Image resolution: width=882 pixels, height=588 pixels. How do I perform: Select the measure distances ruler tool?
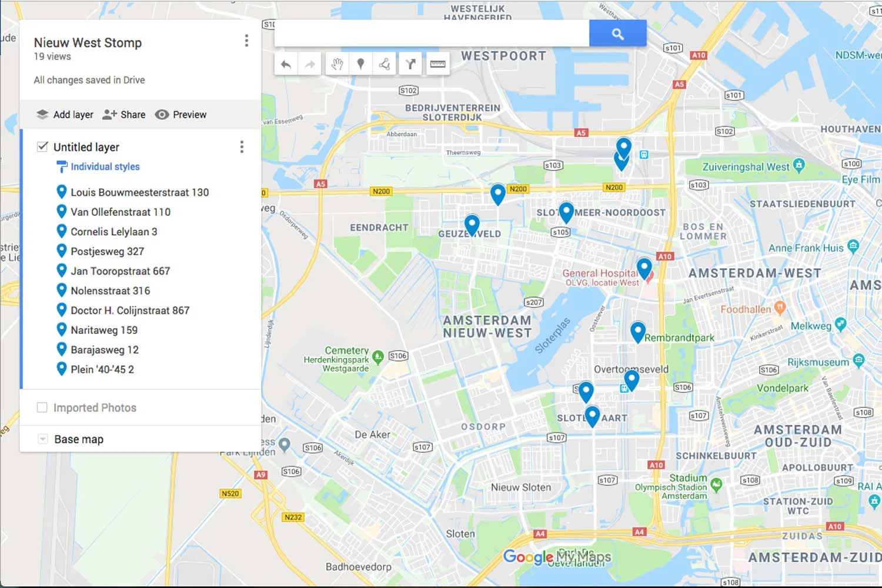point(437,64)
